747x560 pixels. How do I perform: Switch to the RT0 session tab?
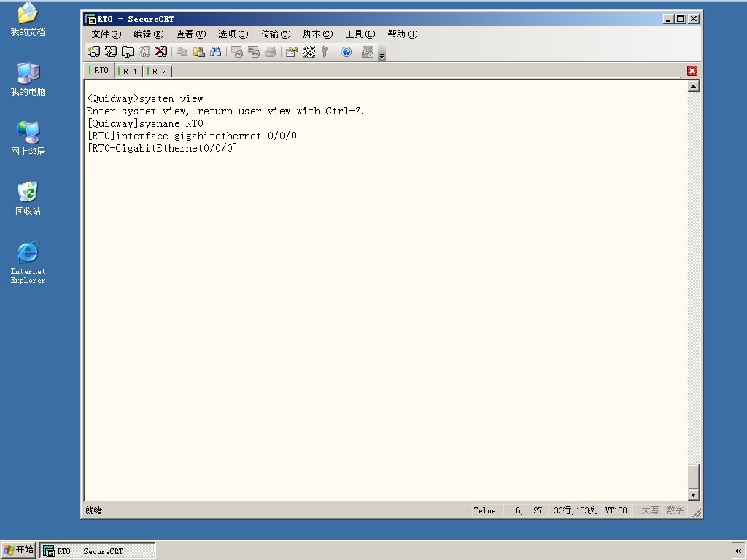click(x=99, y=70)
